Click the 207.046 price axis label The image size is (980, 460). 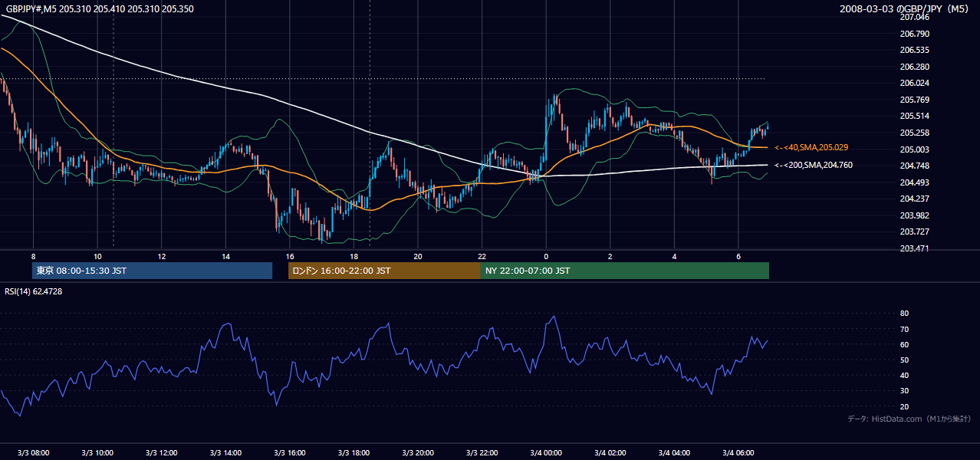click(x=914, y=17)
